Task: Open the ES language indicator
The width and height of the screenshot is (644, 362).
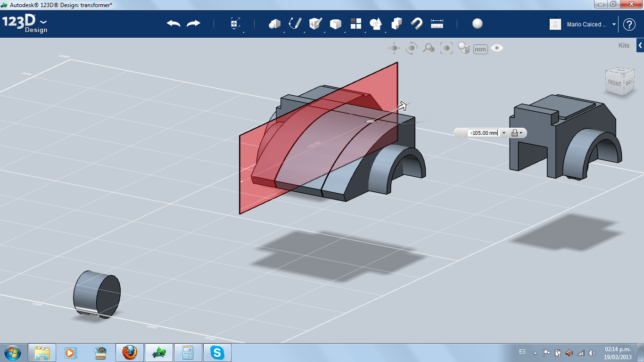Action: 522,352
